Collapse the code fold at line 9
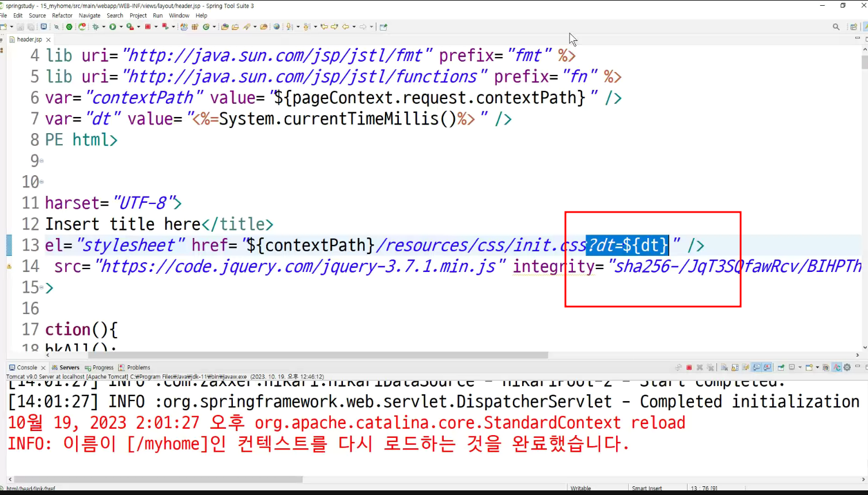 (x=41, y=161)
